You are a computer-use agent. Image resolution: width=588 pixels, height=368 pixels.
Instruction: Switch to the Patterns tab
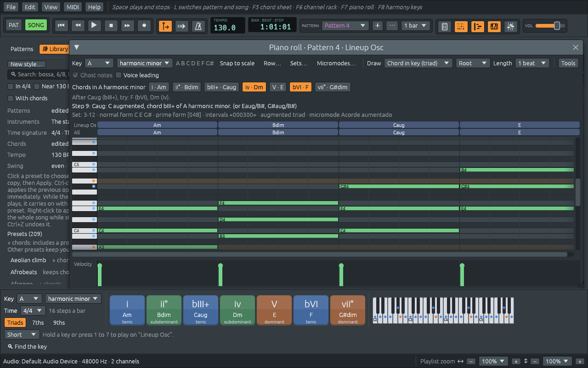[22, 49]
